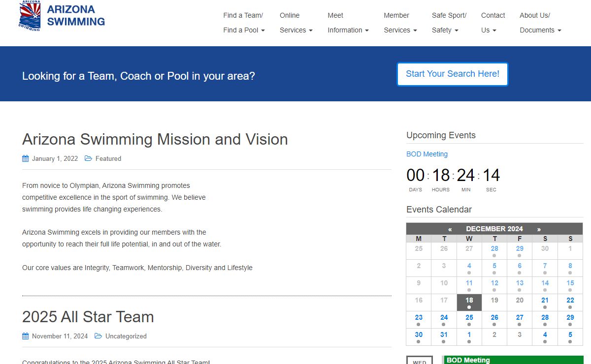Click the 'From novice to Olympian' paragraph
Screen dimensions: 591x364
(x=114, y=197)
